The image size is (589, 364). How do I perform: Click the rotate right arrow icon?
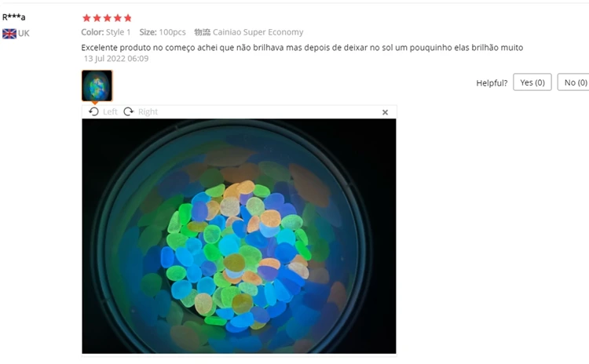[129, 112]
